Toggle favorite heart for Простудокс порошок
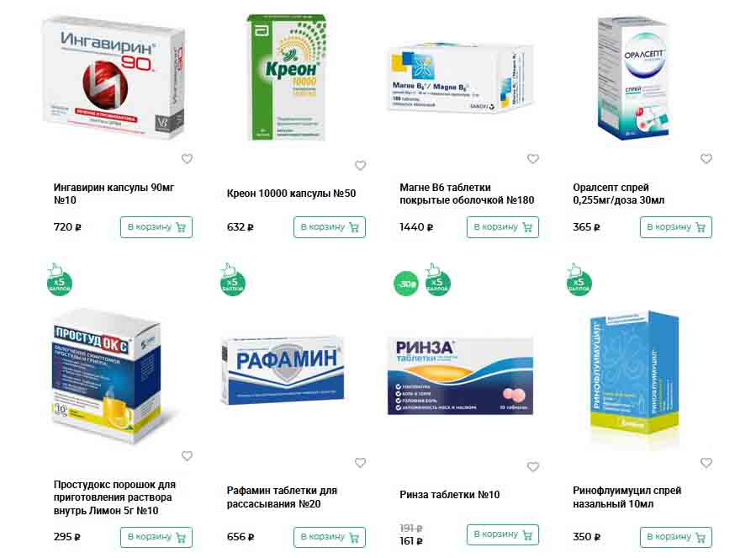 (x=187, y=455)
